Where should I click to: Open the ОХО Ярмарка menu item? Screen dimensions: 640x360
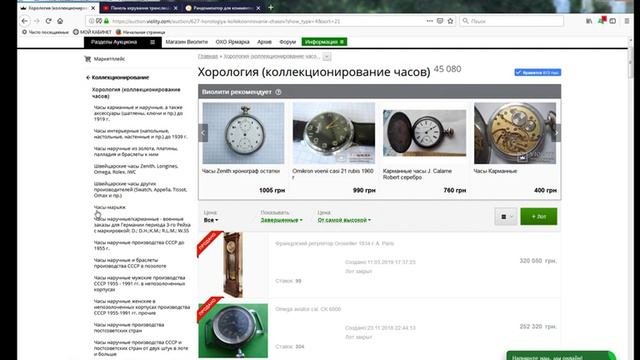click(x=232, y=42)
